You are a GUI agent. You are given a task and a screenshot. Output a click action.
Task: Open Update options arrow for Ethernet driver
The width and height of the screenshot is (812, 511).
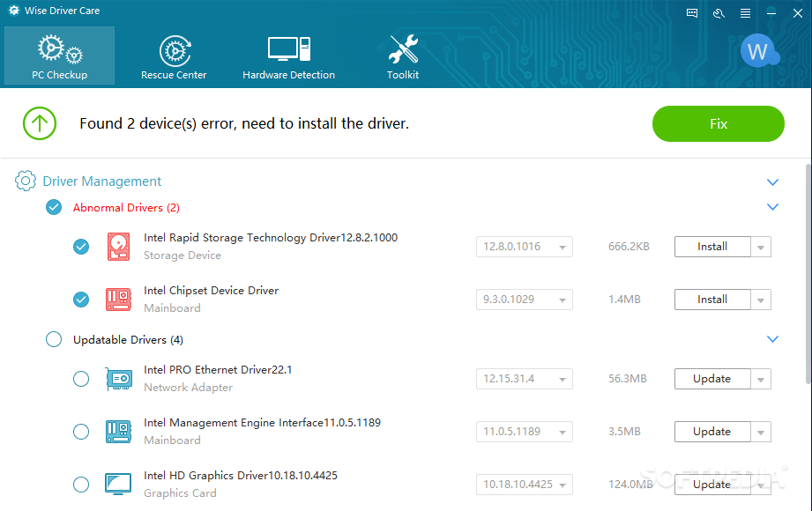pos(761,379)
